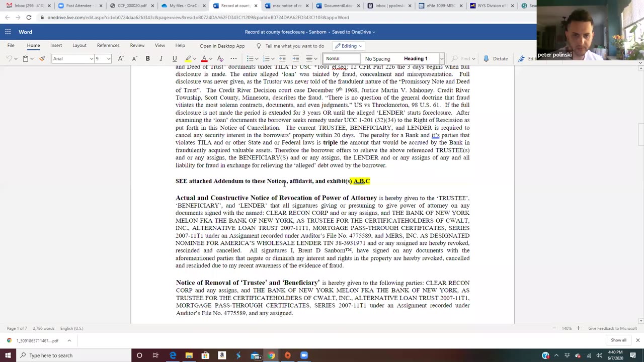Click the 2,786 words count
Viewport: 644px width, 362px height.
(44, 328)
